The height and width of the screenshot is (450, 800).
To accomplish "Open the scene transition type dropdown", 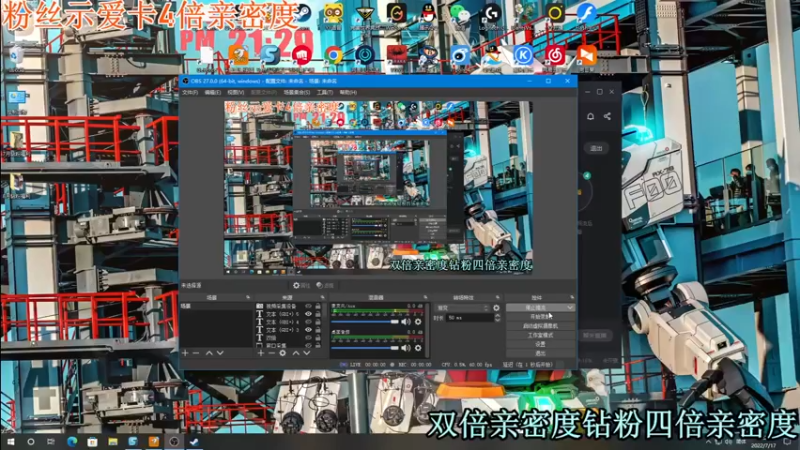I will (x=462, y=308).
